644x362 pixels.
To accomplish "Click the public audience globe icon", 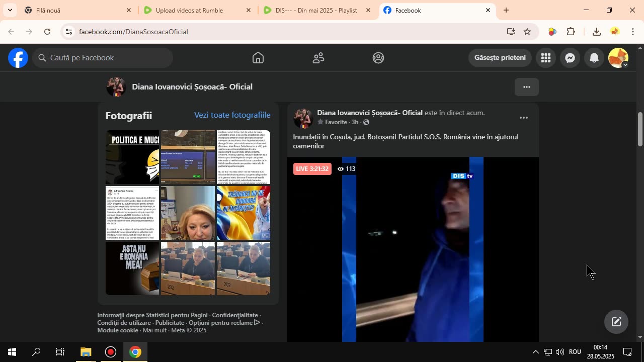I will [x=366, y=122].
